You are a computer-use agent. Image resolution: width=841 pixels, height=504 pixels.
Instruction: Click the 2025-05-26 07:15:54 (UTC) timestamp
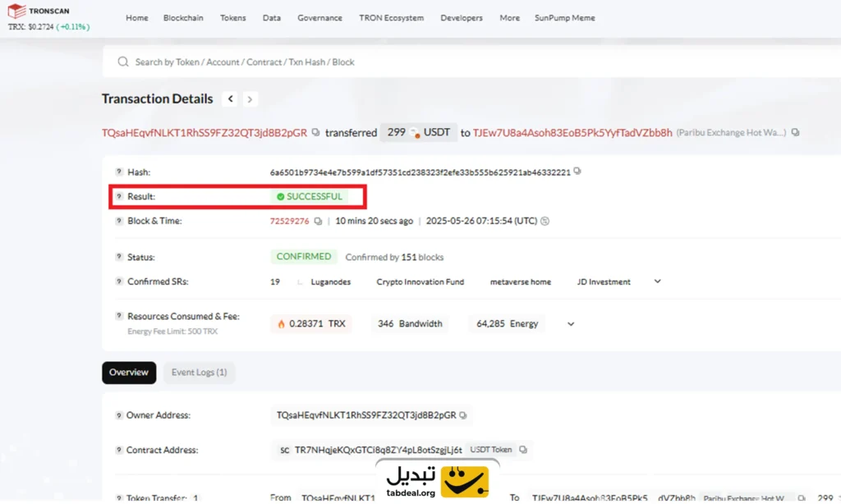tap(481, 221)
